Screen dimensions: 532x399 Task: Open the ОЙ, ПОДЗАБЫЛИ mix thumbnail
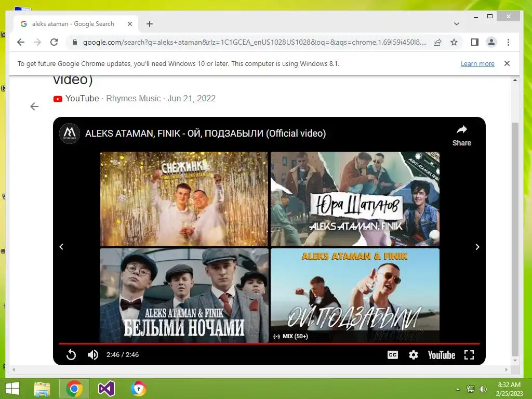pyautogui.click(x=355, y=295)
